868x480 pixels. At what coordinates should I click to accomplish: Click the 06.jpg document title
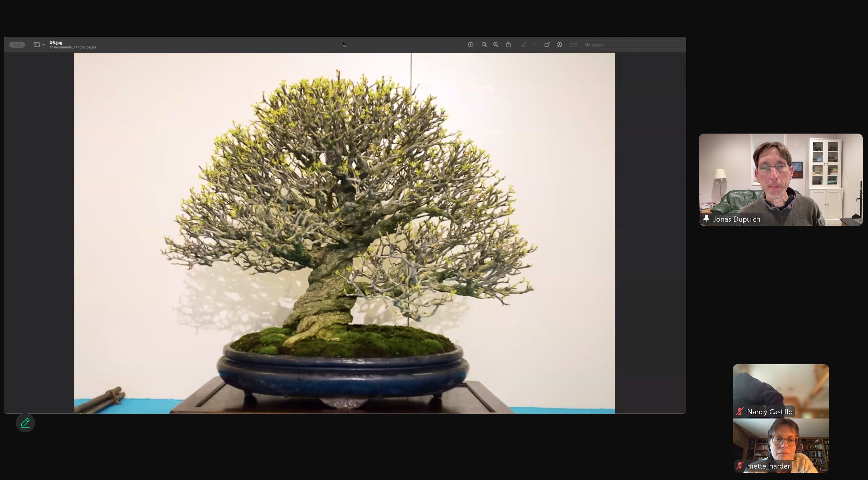[56, 43]
